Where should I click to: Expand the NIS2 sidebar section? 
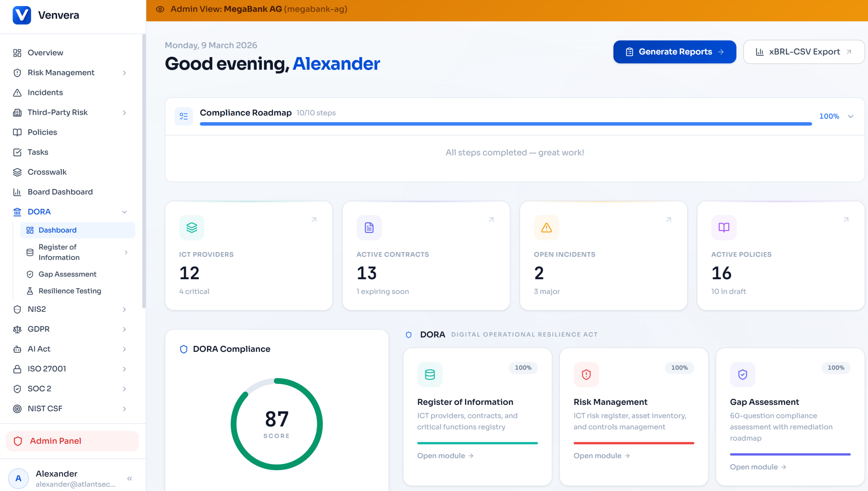[x=124, y=309]
